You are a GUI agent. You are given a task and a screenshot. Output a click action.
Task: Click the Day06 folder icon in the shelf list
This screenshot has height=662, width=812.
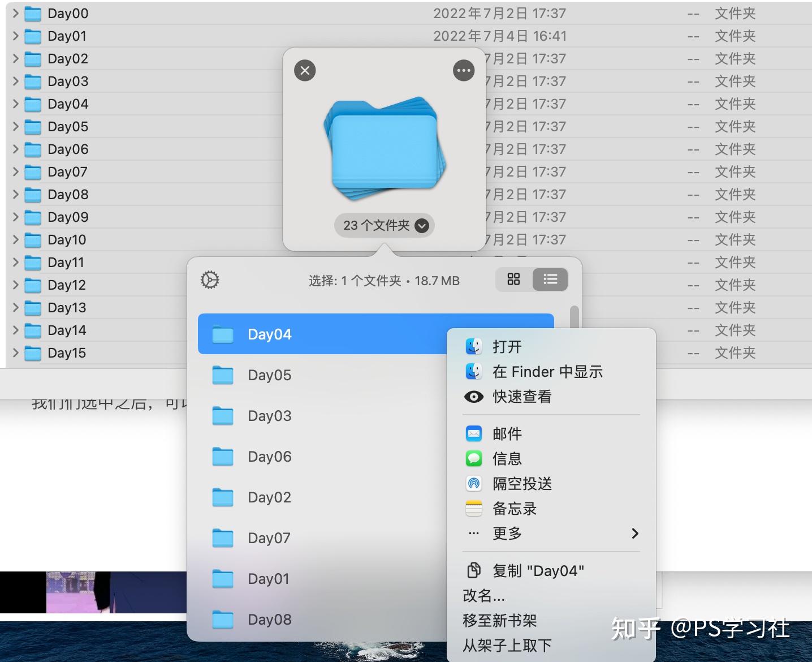click(x=223, y=457)
